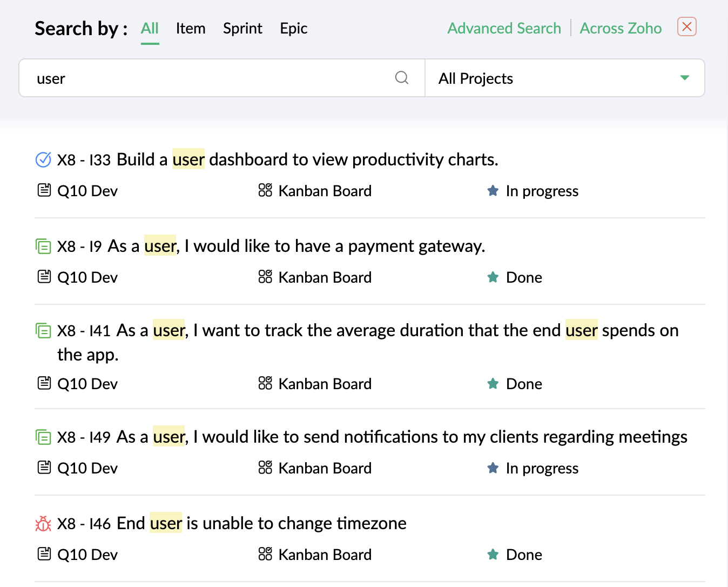Click the Kanban board icon for I33
Screen dimensions: 728x587
[x=265, y=190]
